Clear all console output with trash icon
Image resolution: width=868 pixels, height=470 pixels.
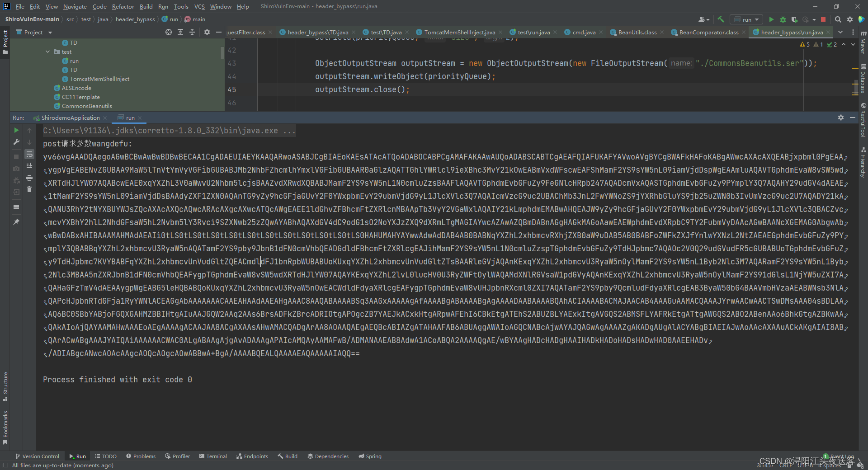29,189
